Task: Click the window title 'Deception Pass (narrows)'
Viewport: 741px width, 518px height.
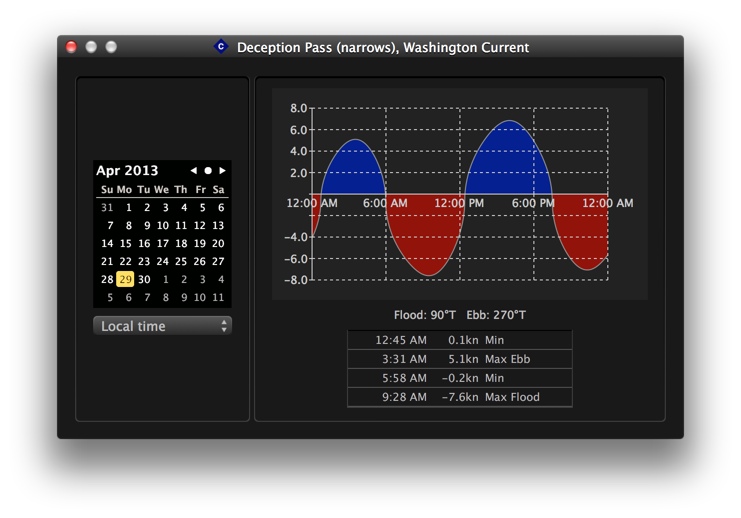Action: [318, 47]
